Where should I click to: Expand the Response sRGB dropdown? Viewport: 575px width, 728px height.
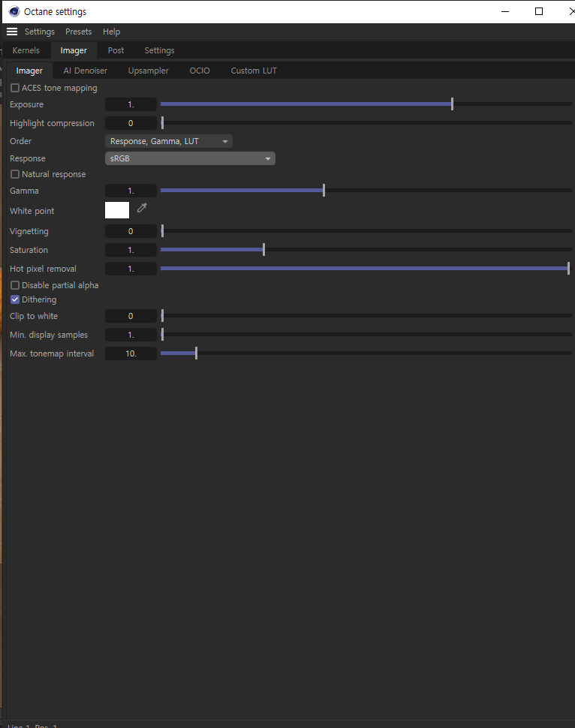(x=190, y=158)
